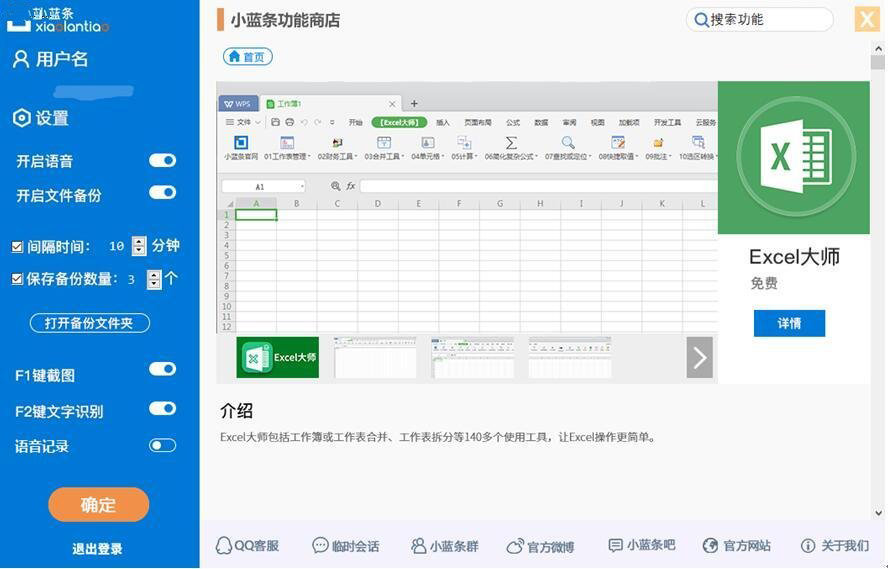Screen dimensions: 888x569
Task: Click the scrollbar down arrow
Action: click(878, 513)
